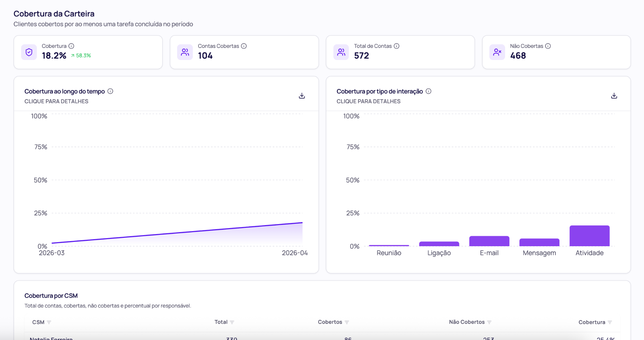Image resolution: width=644 pixels, height=340 pixels.
Task: Download the Cobertura ao longo do tempo chart
Action: [302, 96]
